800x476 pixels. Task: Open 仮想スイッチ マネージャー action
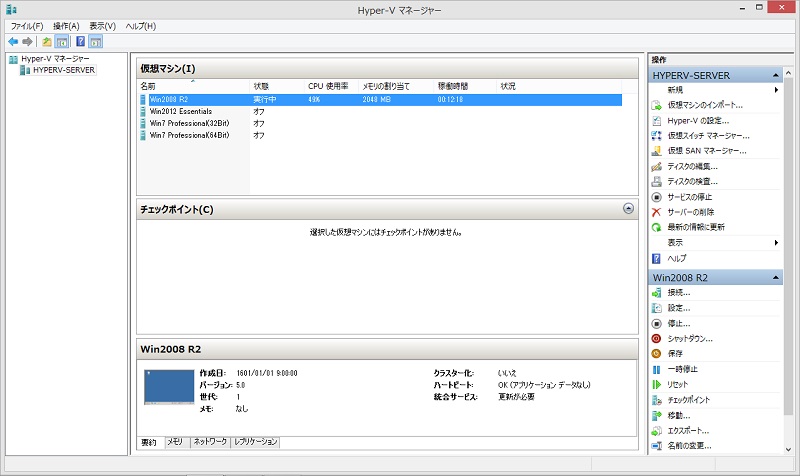pos(708,136)
